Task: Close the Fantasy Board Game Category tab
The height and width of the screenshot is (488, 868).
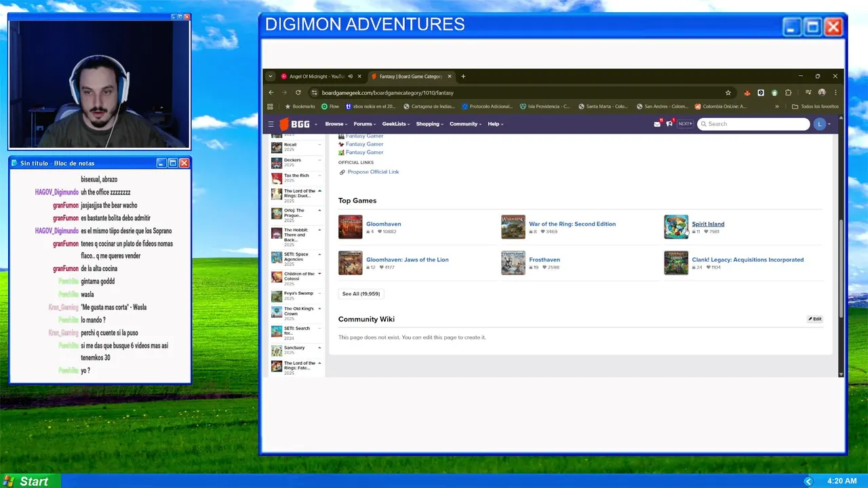Action: coord(449,77)
